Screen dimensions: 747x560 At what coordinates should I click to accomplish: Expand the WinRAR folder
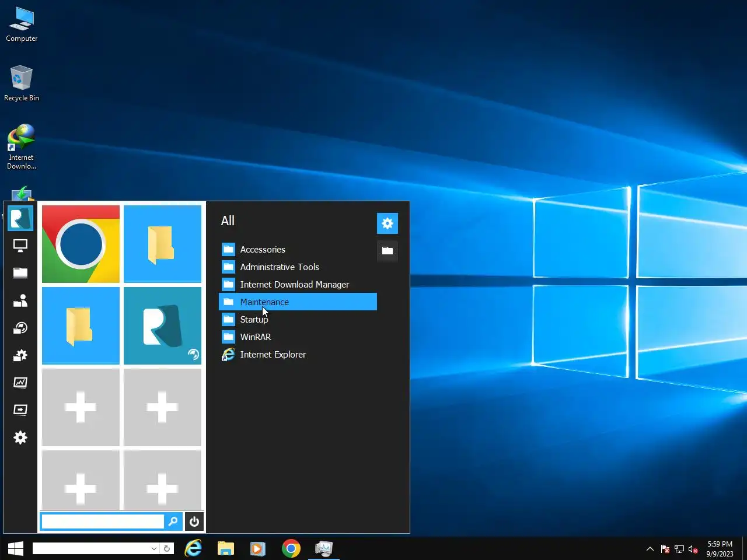[x=298, y=337]
